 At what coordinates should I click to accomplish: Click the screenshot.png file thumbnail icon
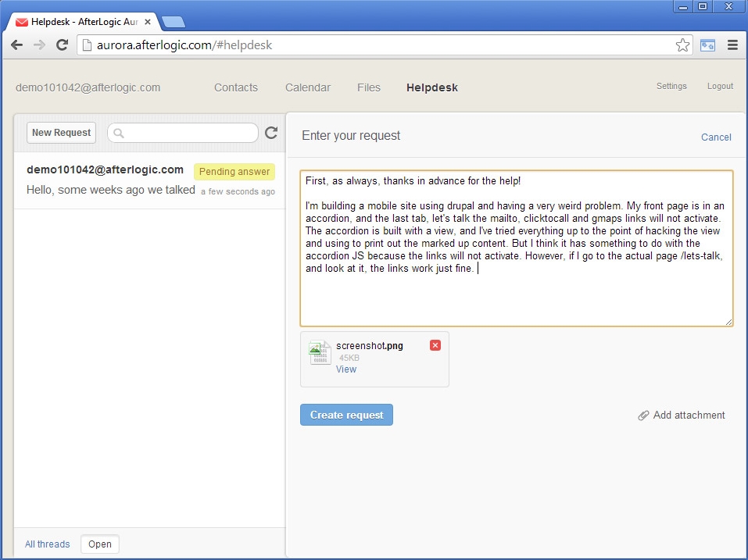coord(320,353)
